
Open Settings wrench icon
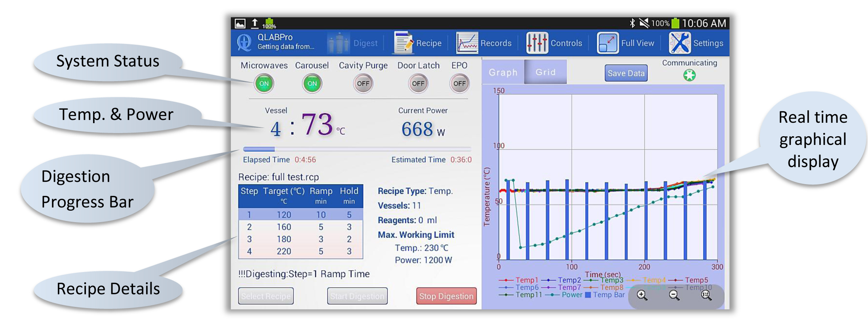[x=680, y=43]
